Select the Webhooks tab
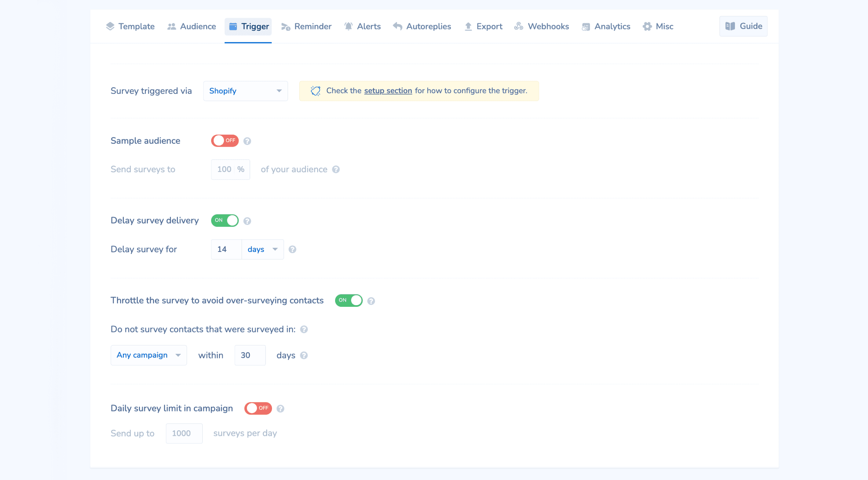This screenshot has width=868, height=480. coord(541,26)
